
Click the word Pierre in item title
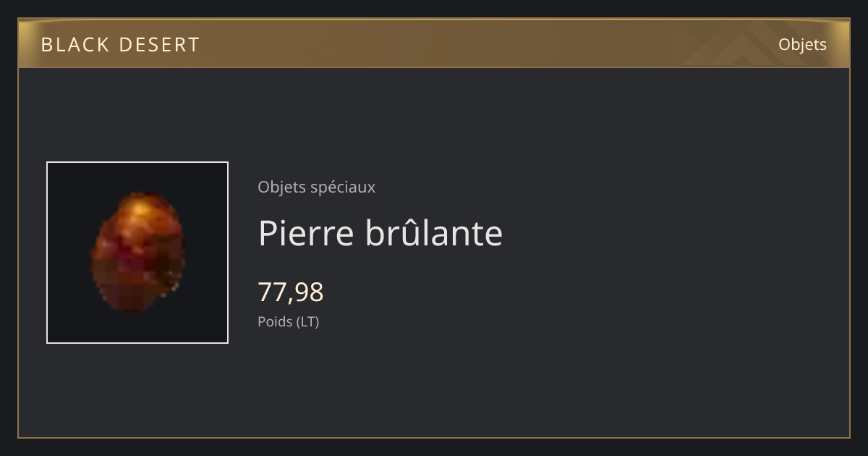(x=307, y=233)
